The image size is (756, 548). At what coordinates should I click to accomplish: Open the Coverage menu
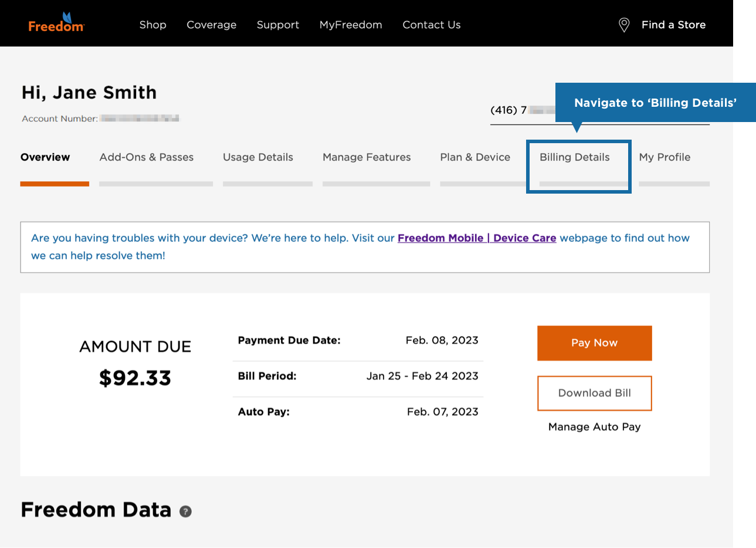212,25
